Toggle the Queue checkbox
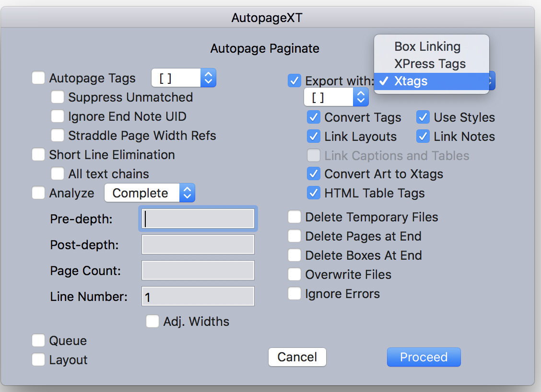This screenshot has height=392, width=541. click(38, 341)
